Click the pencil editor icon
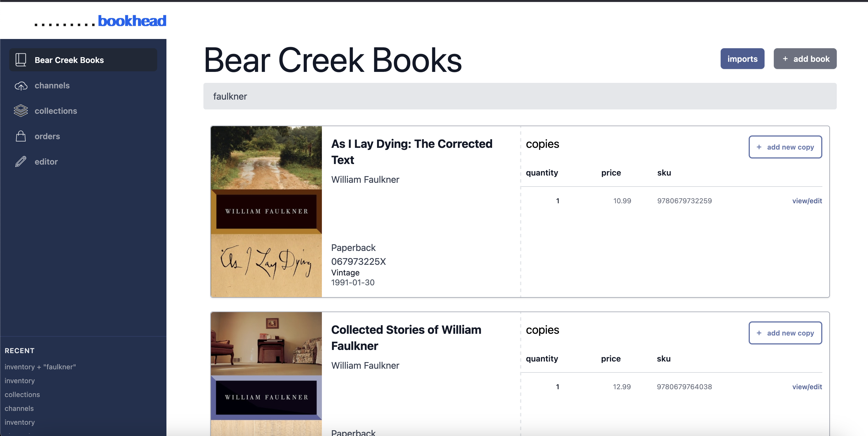This screenshot has height=436, width=868. coord(21,162)
